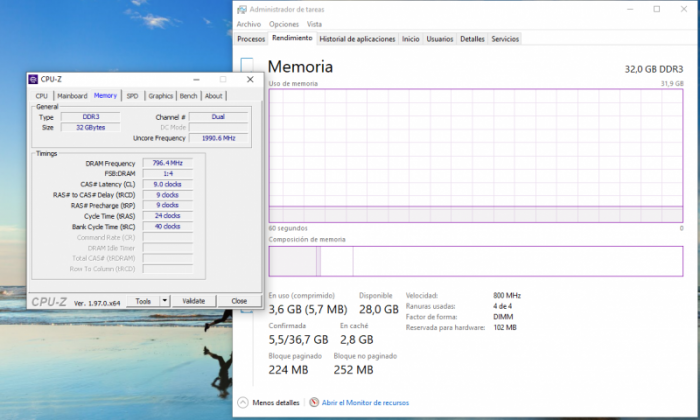Open the Inicio tab in Task Manager
The image size is (700, 420).
[x=410, y=39]
